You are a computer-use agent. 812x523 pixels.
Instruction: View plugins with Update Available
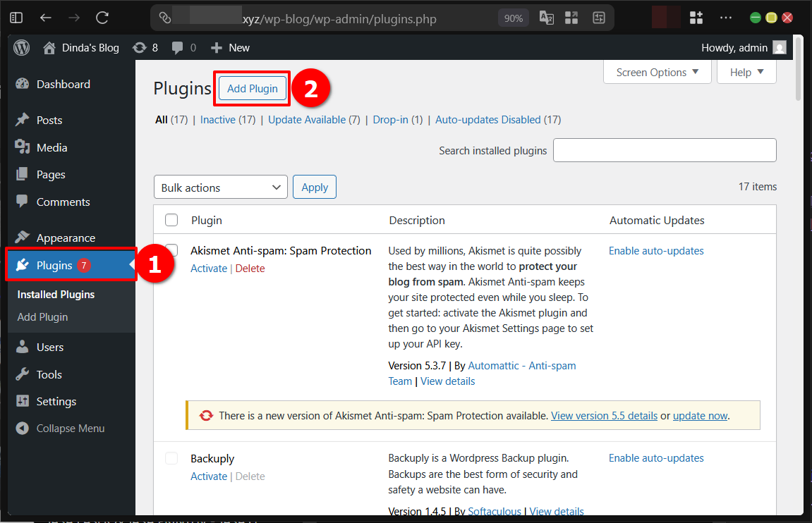pos(306,119)
